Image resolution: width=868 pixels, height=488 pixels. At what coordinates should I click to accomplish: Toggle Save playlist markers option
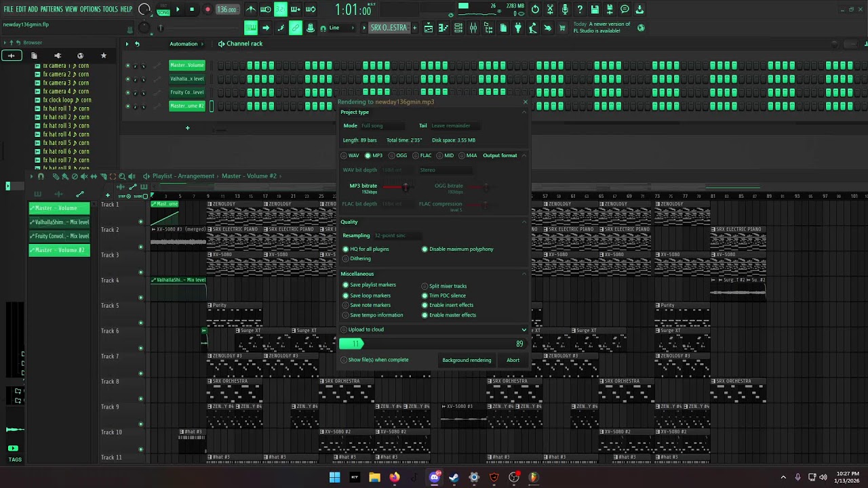point(369,285)
